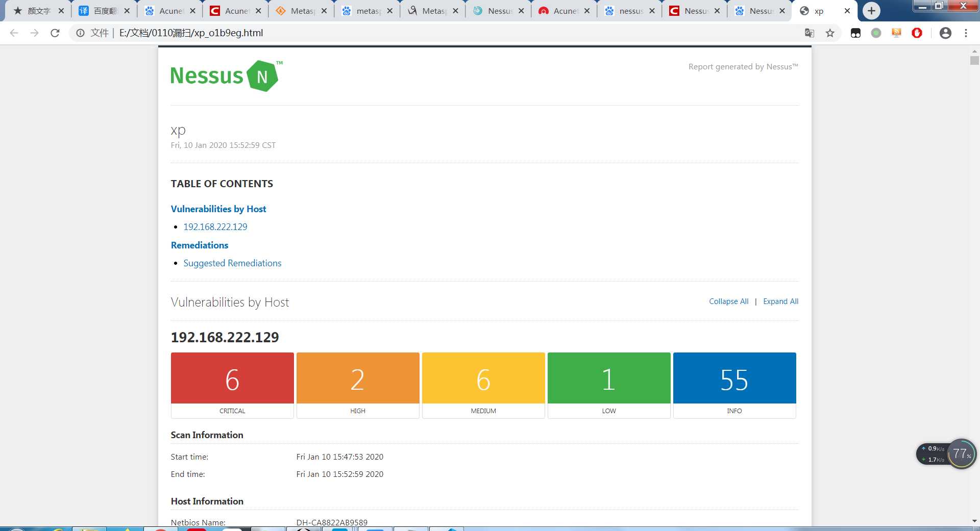Click Expand All
This screenshot has height=531, width=980.
pyautogui.click(x=780, y=301)
